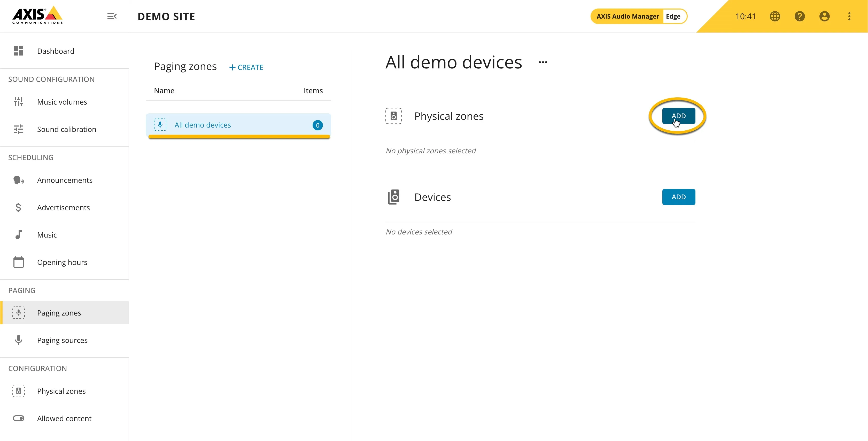Click AXIS Audio Manager Edge badge

(x=639, y=16)
